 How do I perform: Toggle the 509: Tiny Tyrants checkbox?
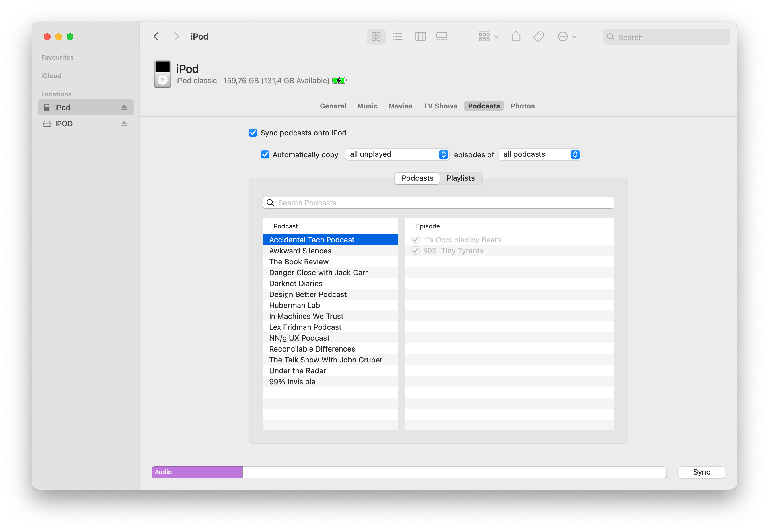[415, 251]
